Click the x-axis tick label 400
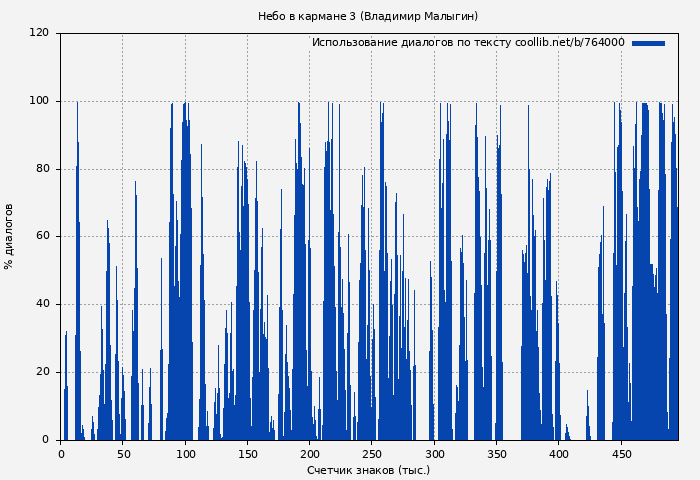This screenshot has width=700, height=480. pos(559,454)
